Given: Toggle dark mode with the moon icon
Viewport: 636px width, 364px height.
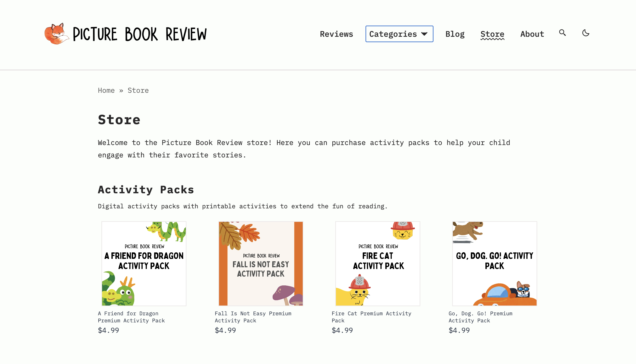Looking at the screenshot, I should (x=586, y=33).
